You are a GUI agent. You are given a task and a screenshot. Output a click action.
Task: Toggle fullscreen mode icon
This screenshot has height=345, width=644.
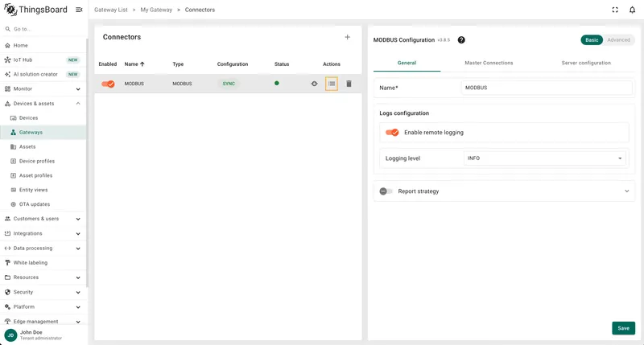615,10
